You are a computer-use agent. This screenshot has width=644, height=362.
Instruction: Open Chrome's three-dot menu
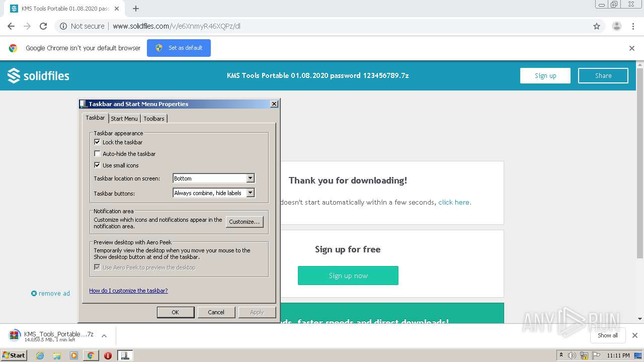[x=633, y=26]
